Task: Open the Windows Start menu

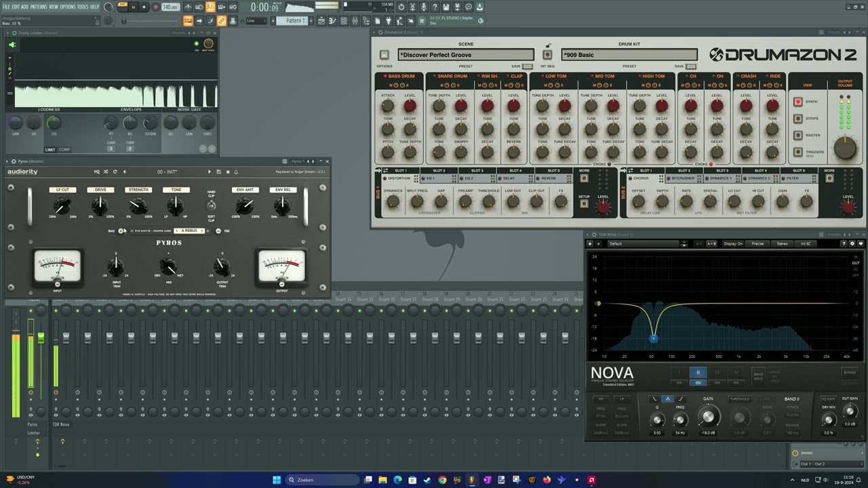Action: 277,480
